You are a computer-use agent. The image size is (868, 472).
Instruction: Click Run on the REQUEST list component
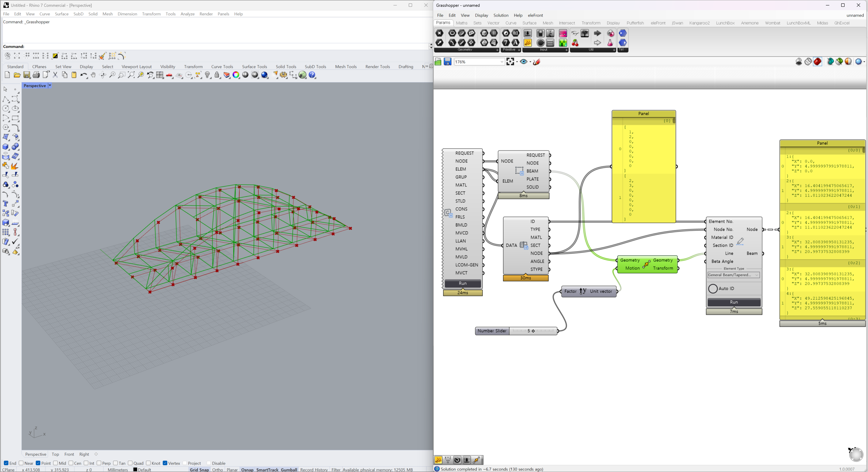pyautogui.click(x=463, y=283)
